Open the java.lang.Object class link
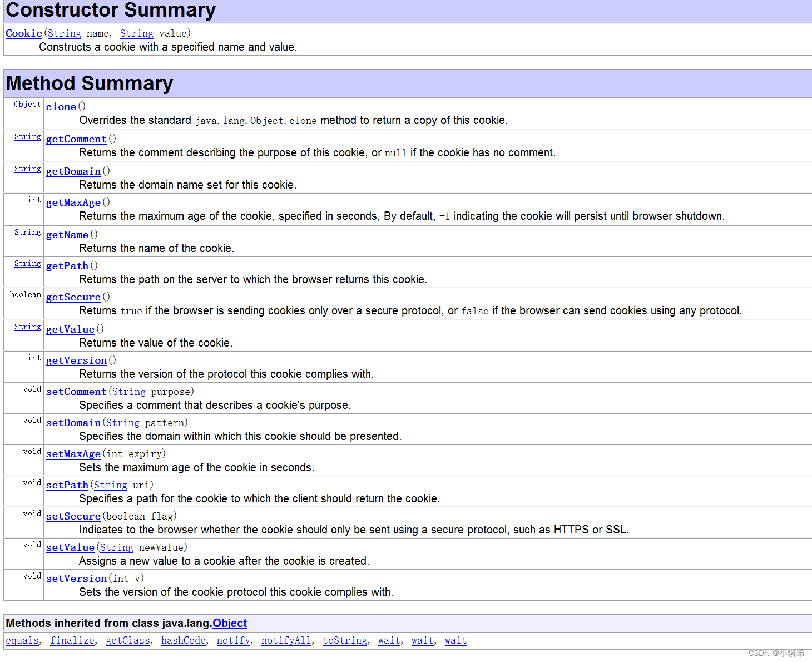The width and height of the screenshot is (812, 662). click(230, 623)
